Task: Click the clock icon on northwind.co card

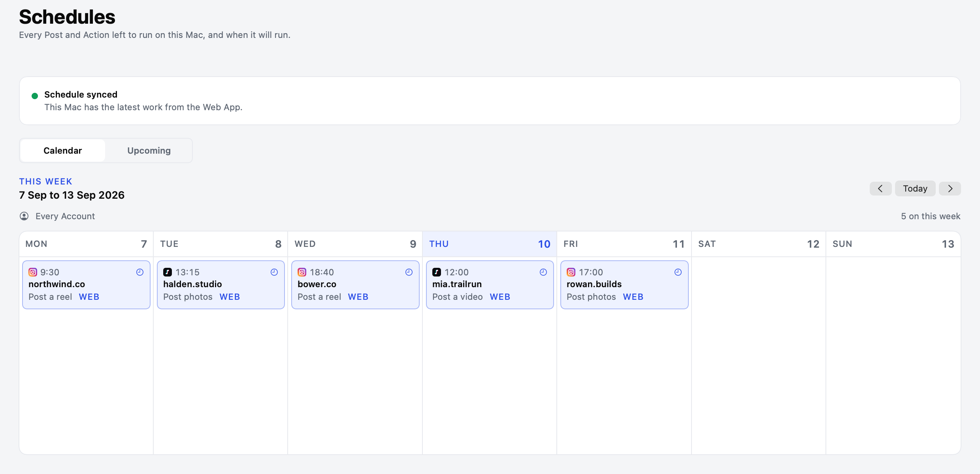Action: 140,272
